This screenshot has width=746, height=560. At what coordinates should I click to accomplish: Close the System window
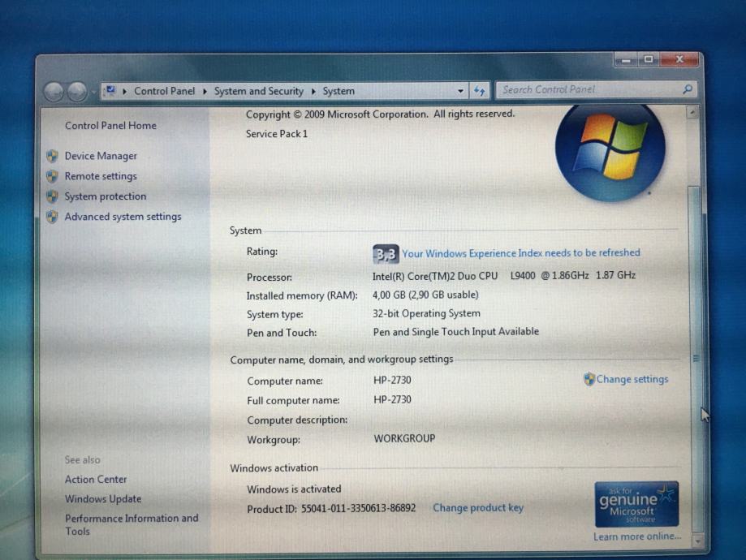coord(679,59)
